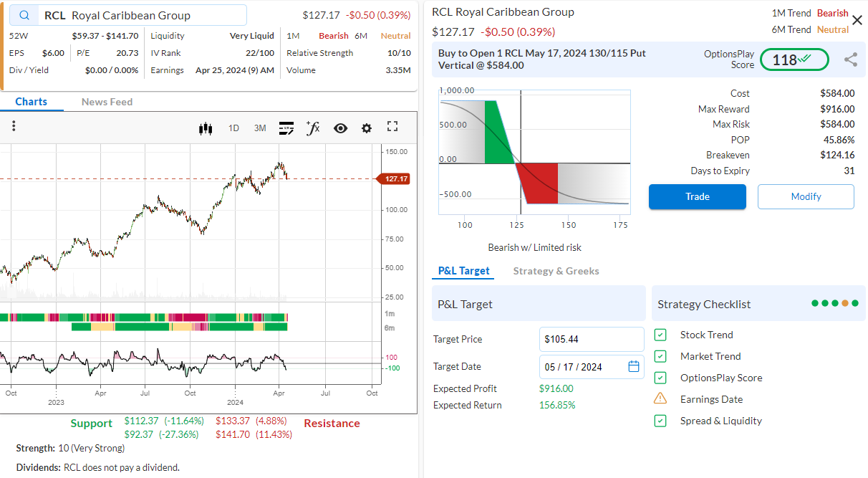Close the trade idea panel
The image size is (868, 478).
tap(857, 20)
